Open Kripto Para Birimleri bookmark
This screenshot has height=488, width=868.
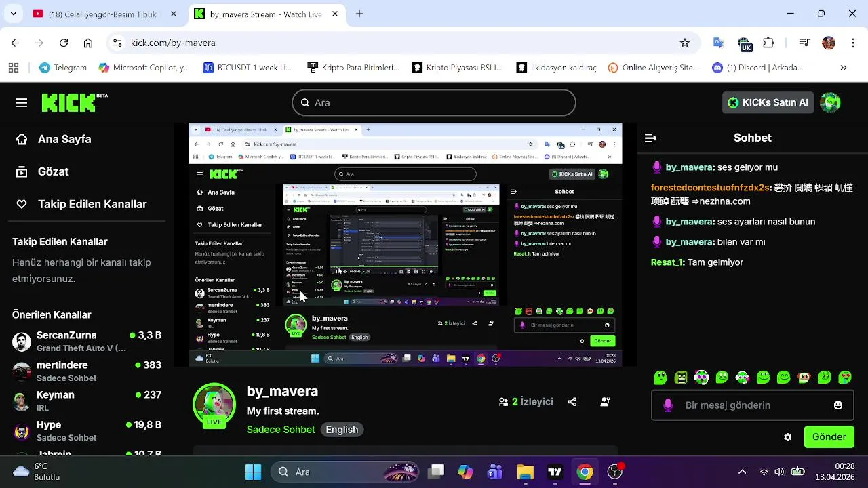click(x=353, y=68)
